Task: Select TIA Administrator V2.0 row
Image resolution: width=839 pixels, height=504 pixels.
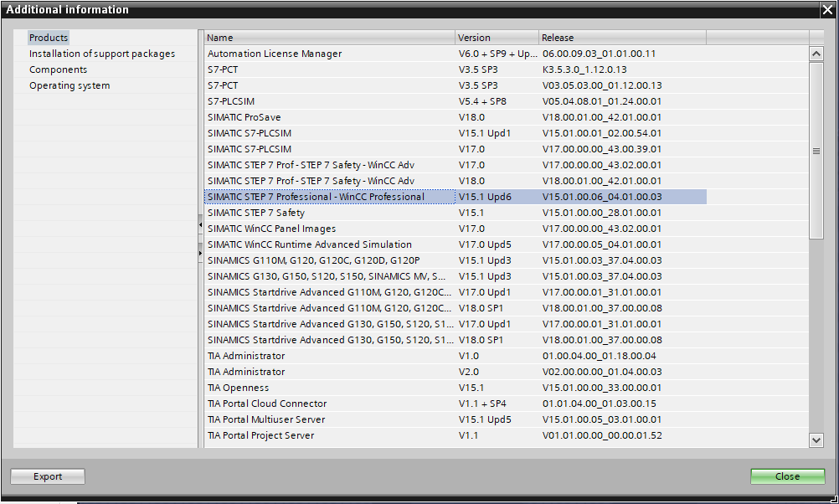Action: 456,372
